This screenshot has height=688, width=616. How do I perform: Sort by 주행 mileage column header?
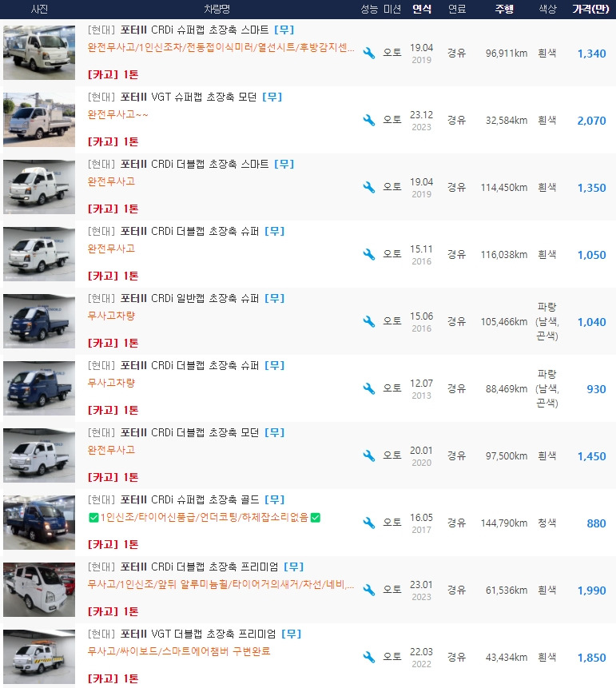(x=504, y=9)
